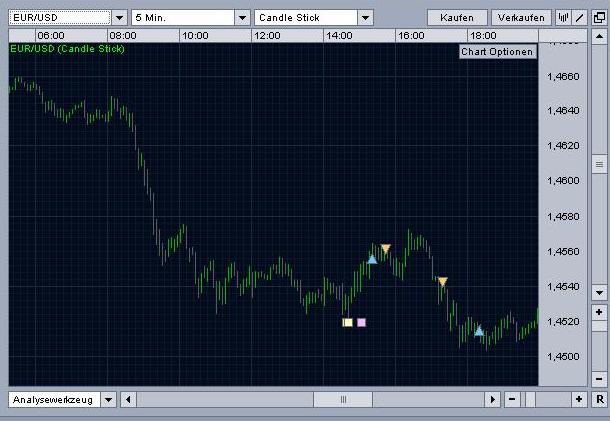
Task: Click the blue up triangle near 18:15
Action: tap(479, 331)
